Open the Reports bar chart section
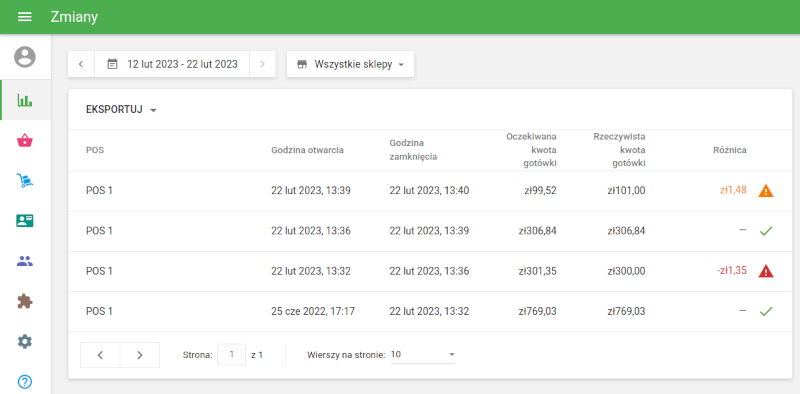800x394 pixels. click(24, 100)
